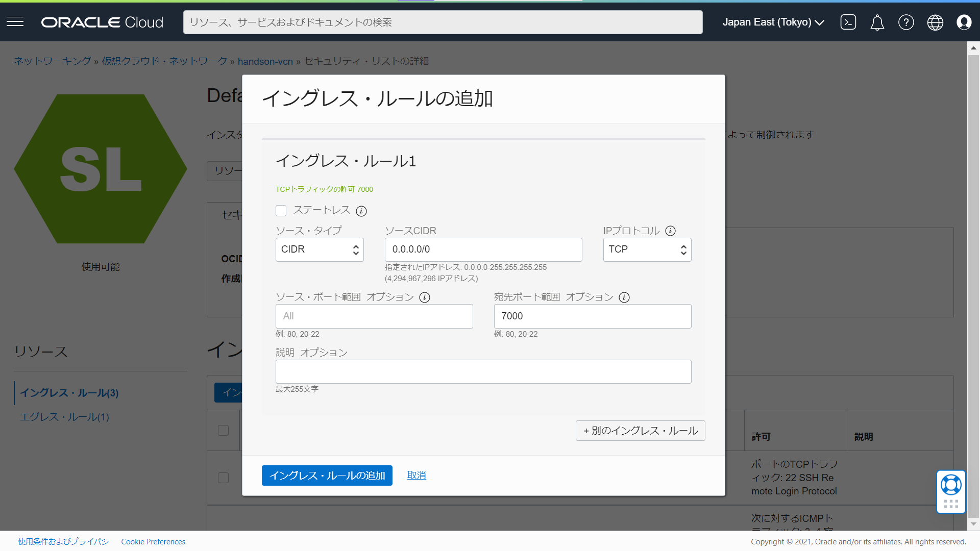Image resolution: width=980 pixels, height=551 pixels.
Task: Click the info icon next to ステートレス
Action: (x=361, y=211)
